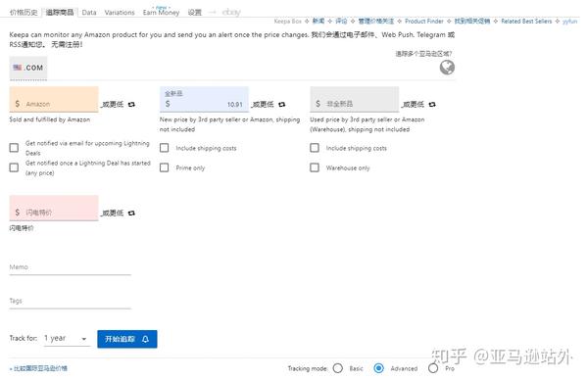Open the ebay tab
This screenshot has height=380, width=588.
231,13
